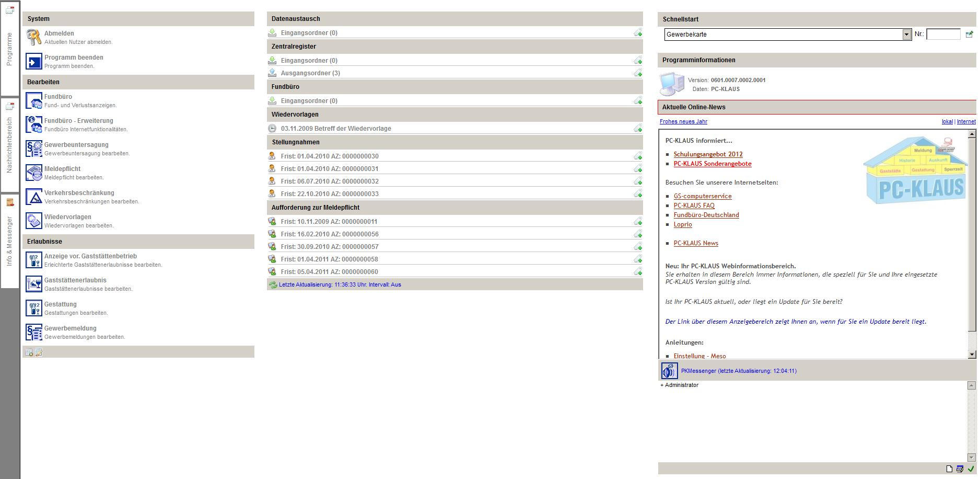Switch to the Info & Messenger side tab
Screen dimensions: 980x479
point(9,241)
